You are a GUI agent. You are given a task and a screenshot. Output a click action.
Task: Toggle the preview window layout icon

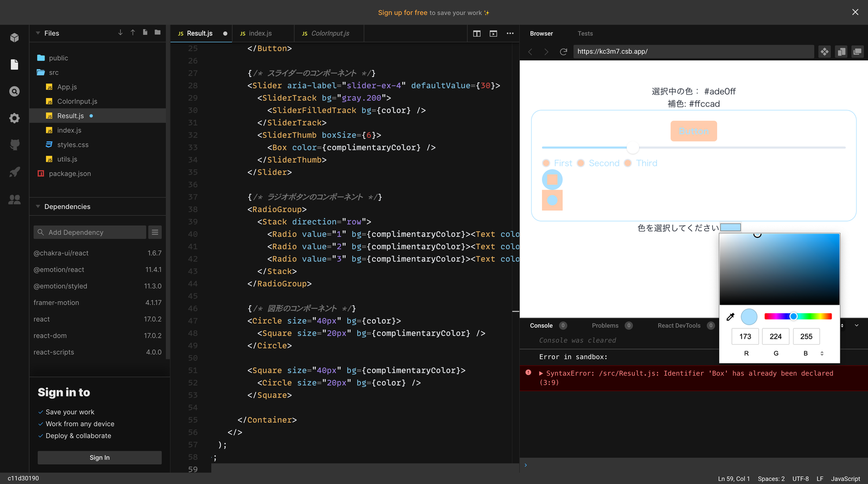pos(493,34)
